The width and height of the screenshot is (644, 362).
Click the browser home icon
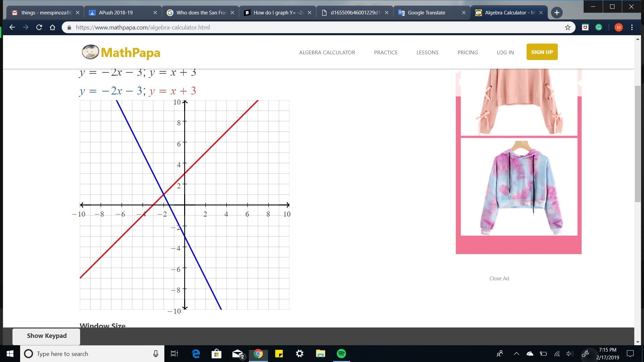pyautogui.click(x=52, y=27)
